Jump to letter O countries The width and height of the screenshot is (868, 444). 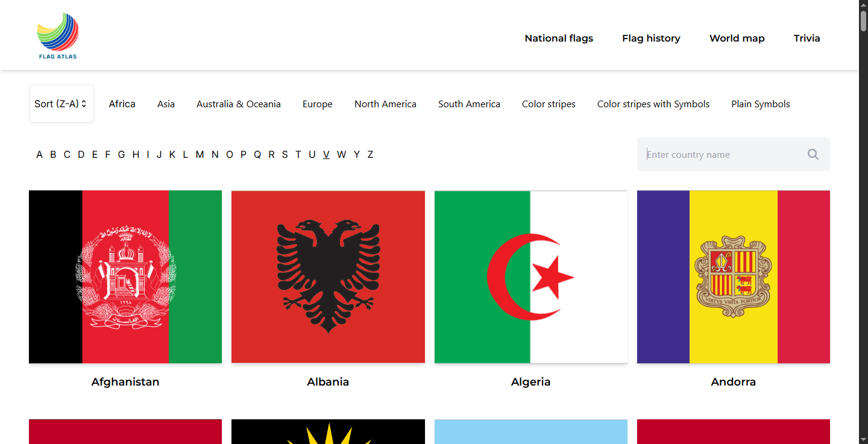tap(230, 154)
